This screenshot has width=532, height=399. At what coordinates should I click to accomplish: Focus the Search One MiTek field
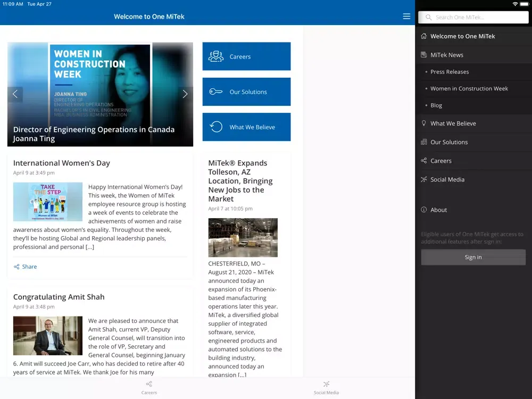[x=473, y=18]
